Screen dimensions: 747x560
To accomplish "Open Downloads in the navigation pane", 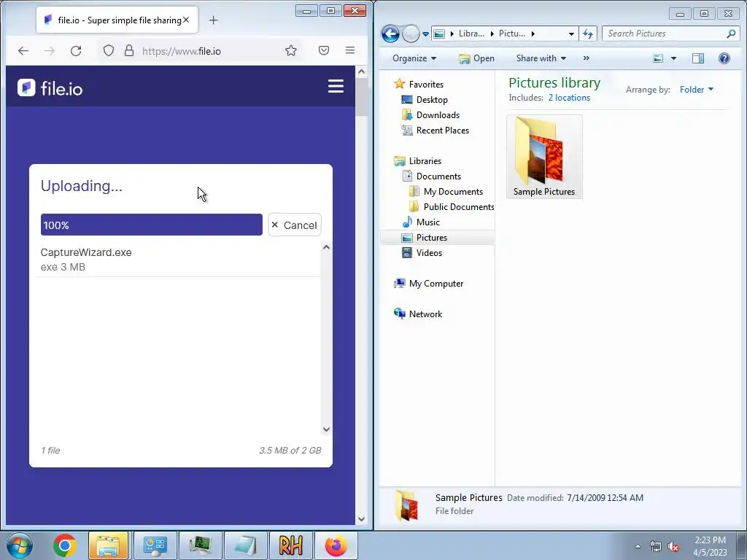I will pyautogui.click(x=430, y=114).
